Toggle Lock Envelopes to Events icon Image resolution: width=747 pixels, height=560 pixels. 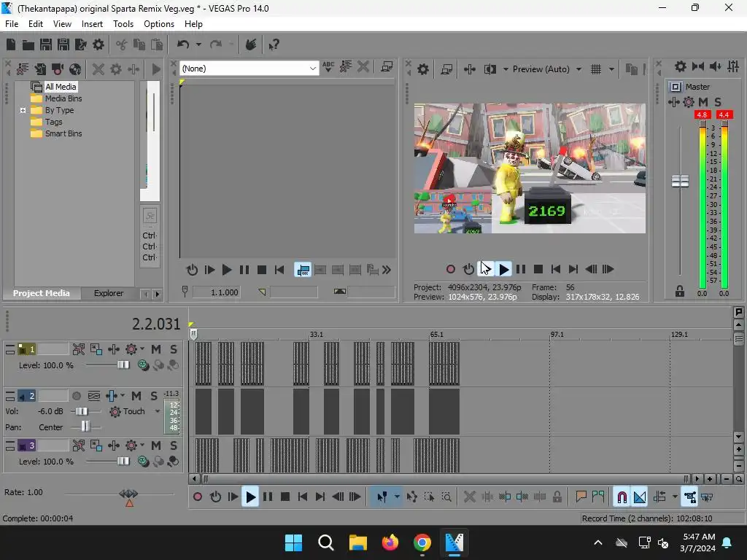tap(689, 497)
